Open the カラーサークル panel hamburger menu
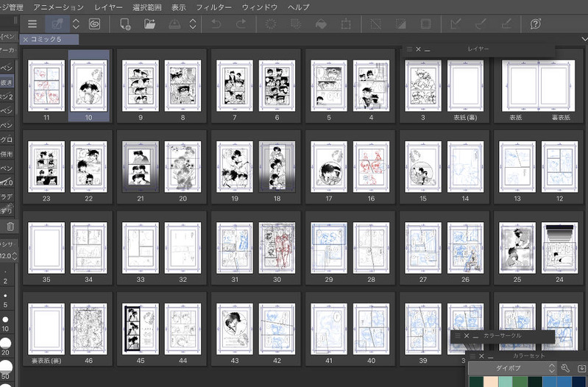The width and height of the screenshot is (588, 387). click(457, 335)
